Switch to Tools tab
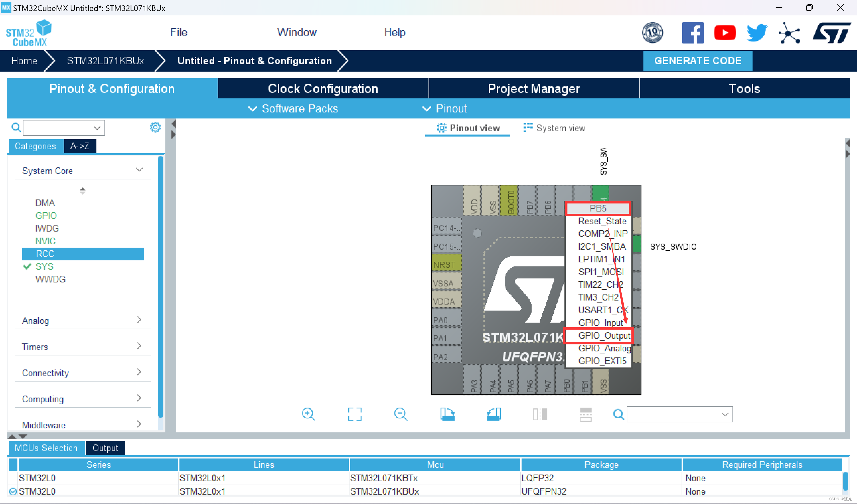The height and width of the screenshot is (504, 857). [745, 88]
